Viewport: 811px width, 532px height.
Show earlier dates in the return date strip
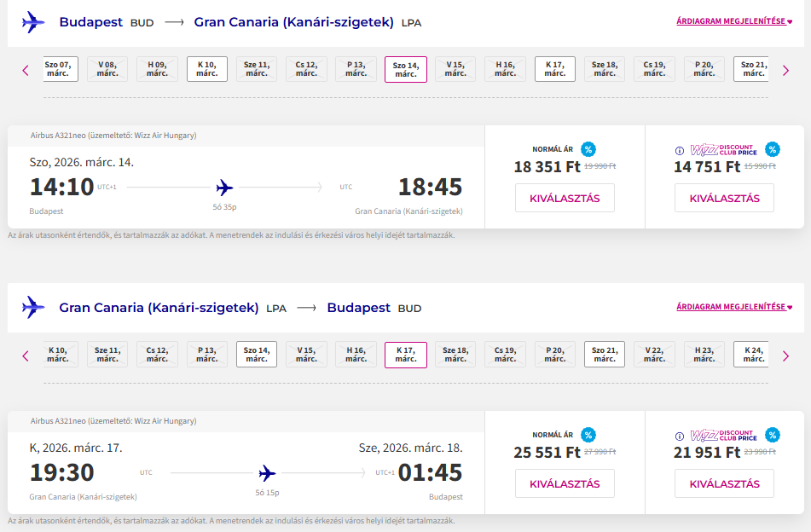[x=26, y=356]
